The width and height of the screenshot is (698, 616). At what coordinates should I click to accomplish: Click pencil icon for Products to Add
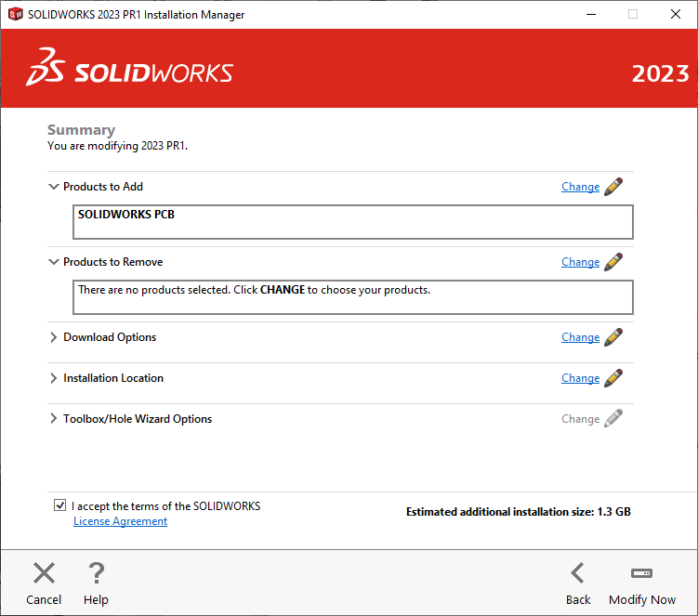pyautogui.click(x=613, y=187)
